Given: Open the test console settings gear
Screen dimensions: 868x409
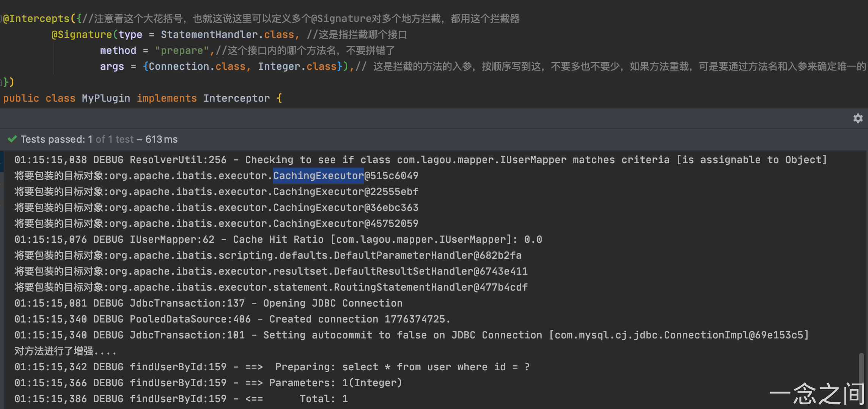Looking at the screenshot, I should 858,118.
